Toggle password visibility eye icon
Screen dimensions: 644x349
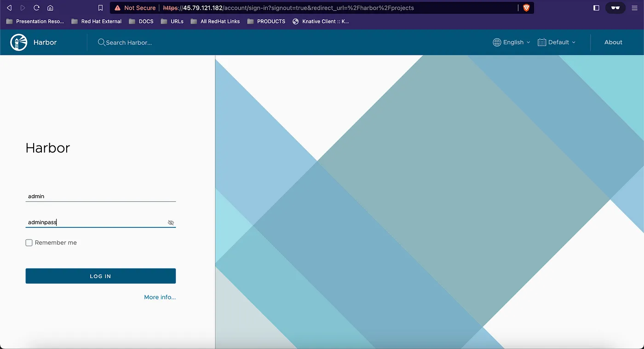(171, 222)
